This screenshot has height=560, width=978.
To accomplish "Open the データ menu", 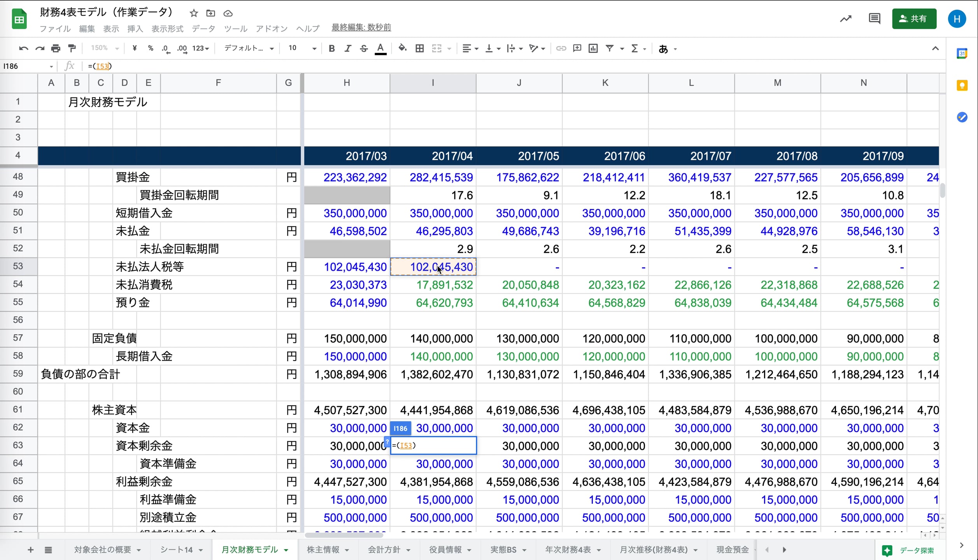I will click(x=203, y=29).
